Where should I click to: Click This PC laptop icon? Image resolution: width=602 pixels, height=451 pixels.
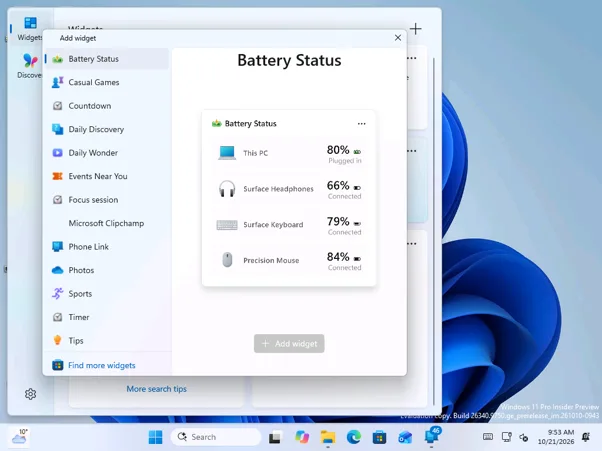(227, 153)
